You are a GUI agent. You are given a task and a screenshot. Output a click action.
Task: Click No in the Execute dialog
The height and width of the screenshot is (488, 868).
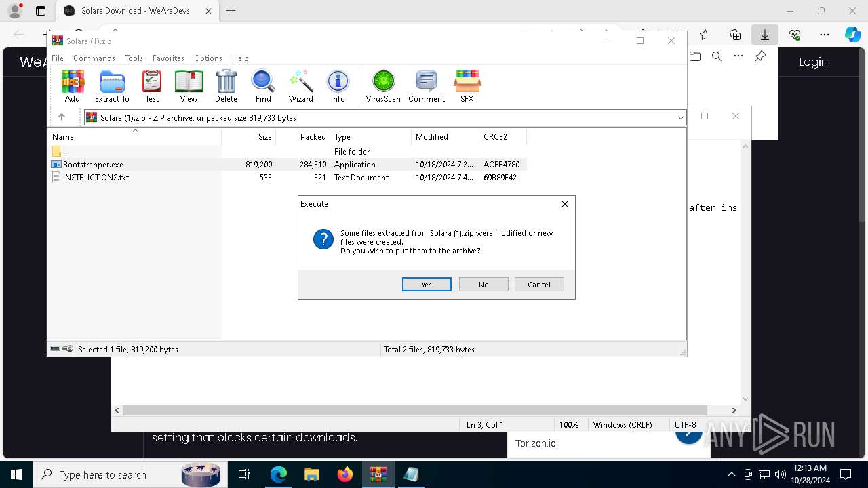coord(484,285)
